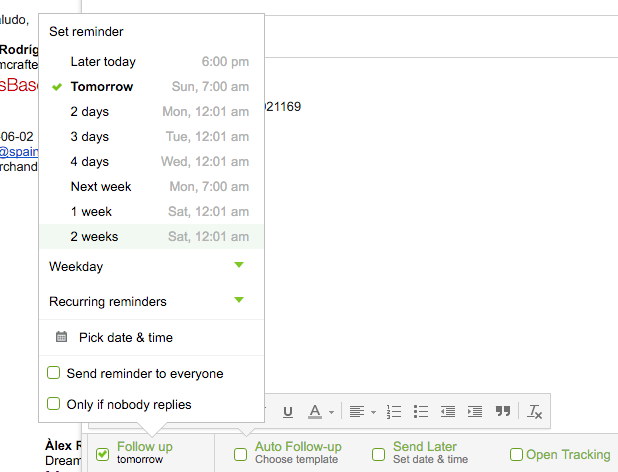Click the calendar icon beside Pick date & time
The width and height of the screenshot is (618, 472).
coord(61,338)
